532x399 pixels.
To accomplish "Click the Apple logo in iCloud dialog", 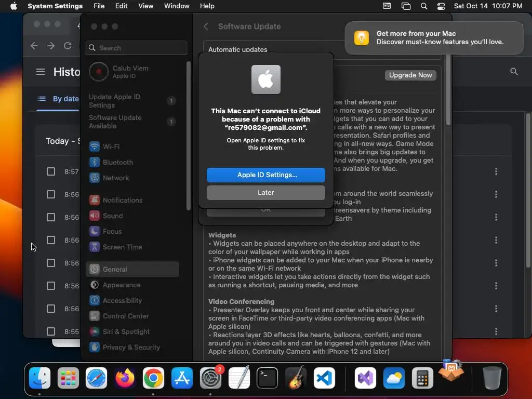I will (266, 79).
